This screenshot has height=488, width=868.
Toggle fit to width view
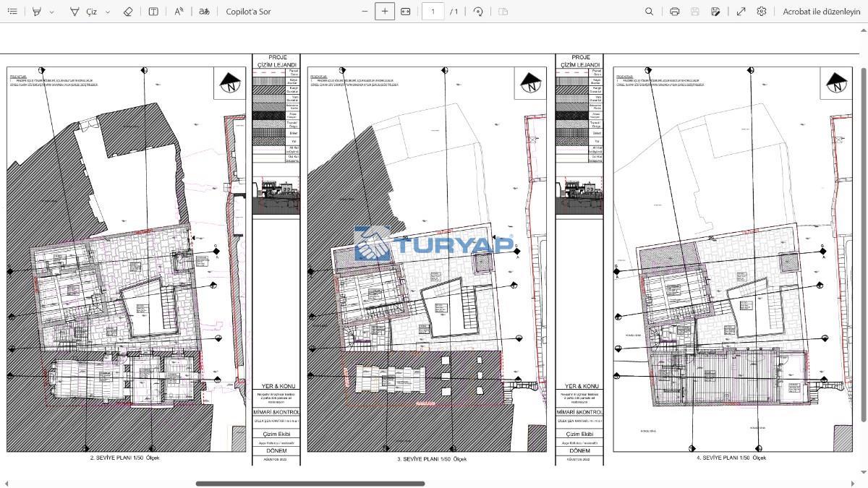click(406, 12)
